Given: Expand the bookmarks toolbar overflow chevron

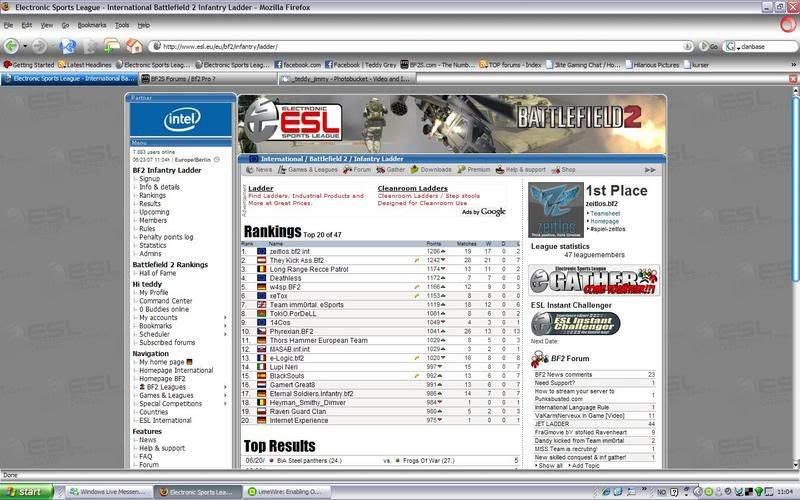Looking at the screenshot, I should click(x=793, y=65).
